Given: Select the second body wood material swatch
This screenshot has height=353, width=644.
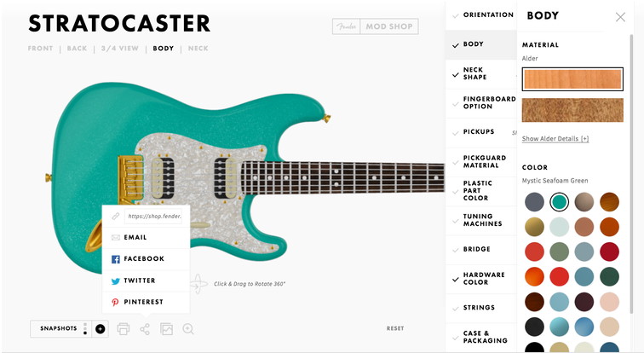Looking at the screenshot, I should [x=572, y=110].
